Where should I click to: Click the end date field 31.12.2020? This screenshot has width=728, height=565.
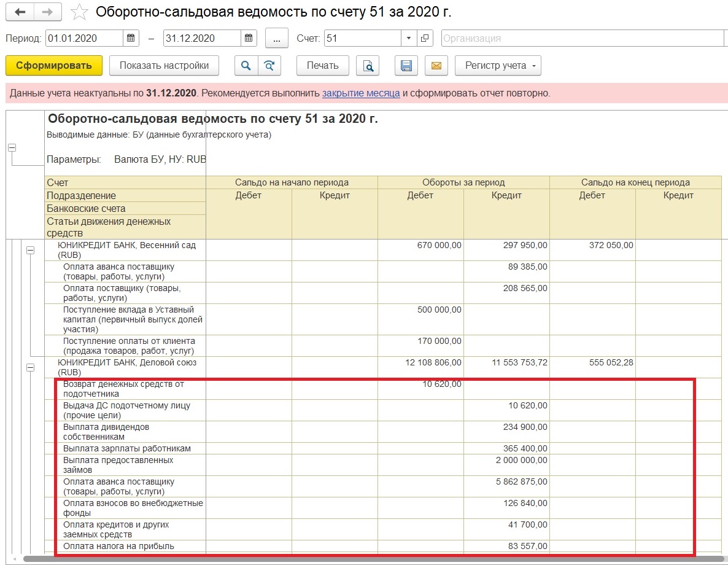point(203,38)
